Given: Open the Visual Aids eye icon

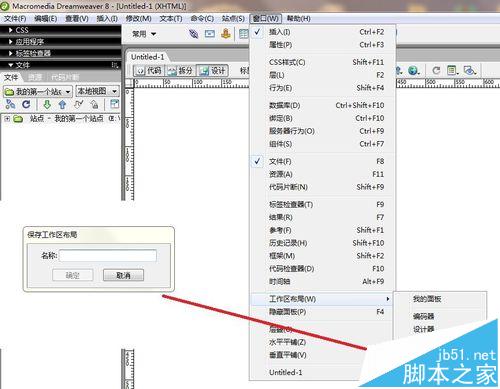Looking at the screenshot, I should click(x=470, y=70).
